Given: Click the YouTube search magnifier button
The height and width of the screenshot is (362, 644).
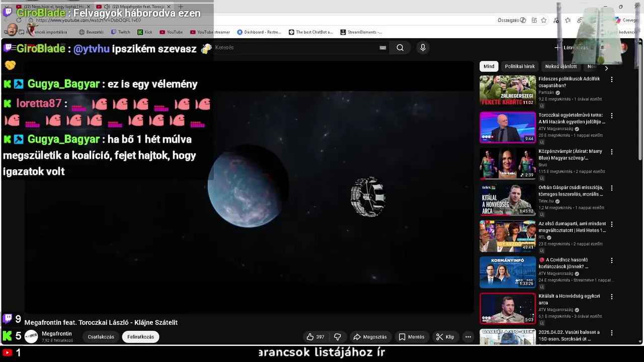Looking at the screenshot, I should pyautogui.click(x=400, y=48).
